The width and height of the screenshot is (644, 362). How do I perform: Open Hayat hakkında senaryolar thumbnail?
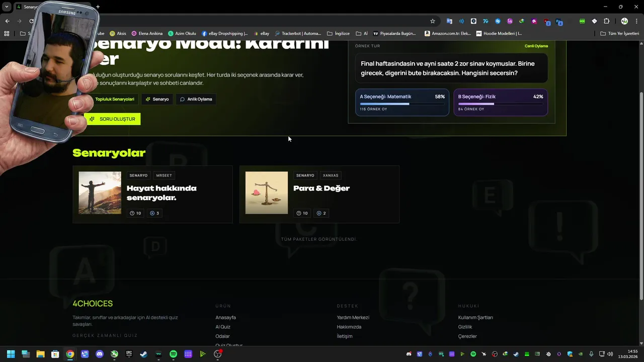point(100,193)
